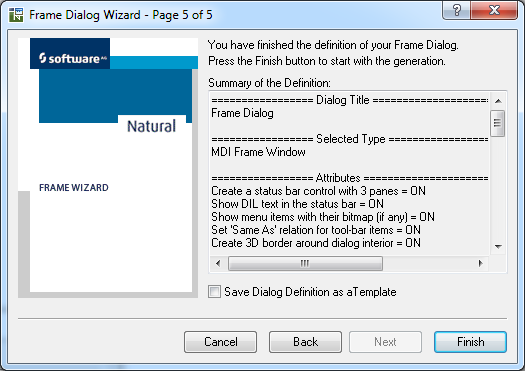Image resolution: width=525 pixels, height=371 pixels.
Task: Click the Frame Dialog Wizard title bar icon
Action: tap(16, 15)
